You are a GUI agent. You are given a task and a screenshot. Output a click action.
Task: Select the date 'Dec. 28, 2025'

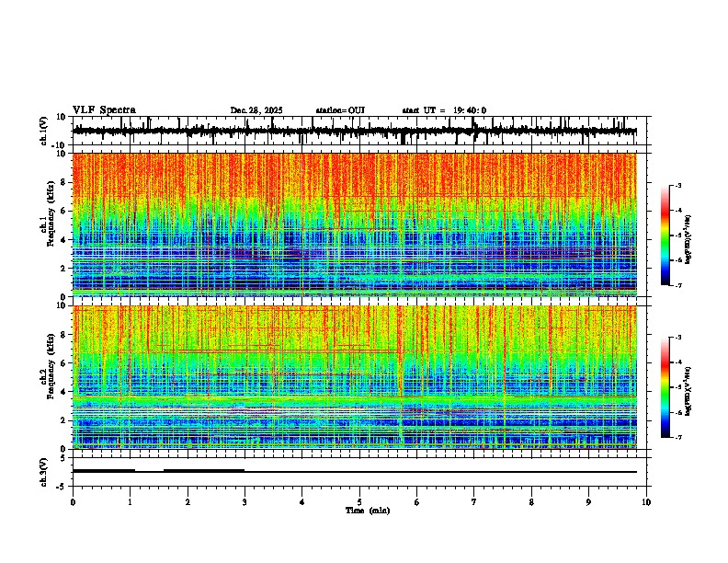coord(256,110)
